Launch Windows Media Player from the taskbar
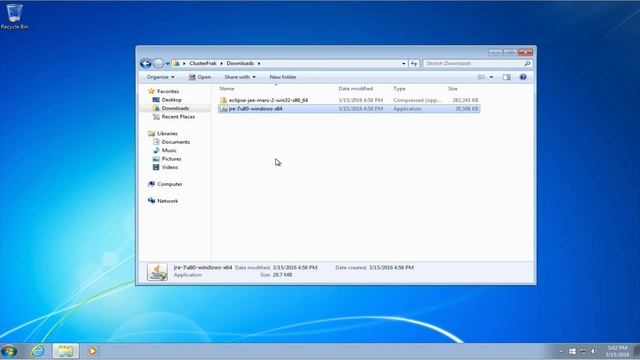Screen dimensions: 640x360 [x=93, y=351]
